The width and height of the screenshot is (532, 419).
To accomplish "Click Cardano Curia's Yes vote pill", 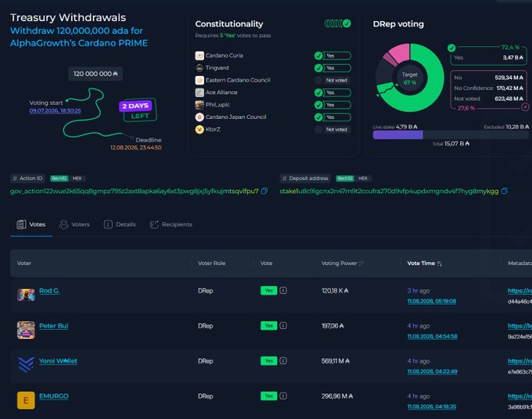I will click(x=332, y=56).
